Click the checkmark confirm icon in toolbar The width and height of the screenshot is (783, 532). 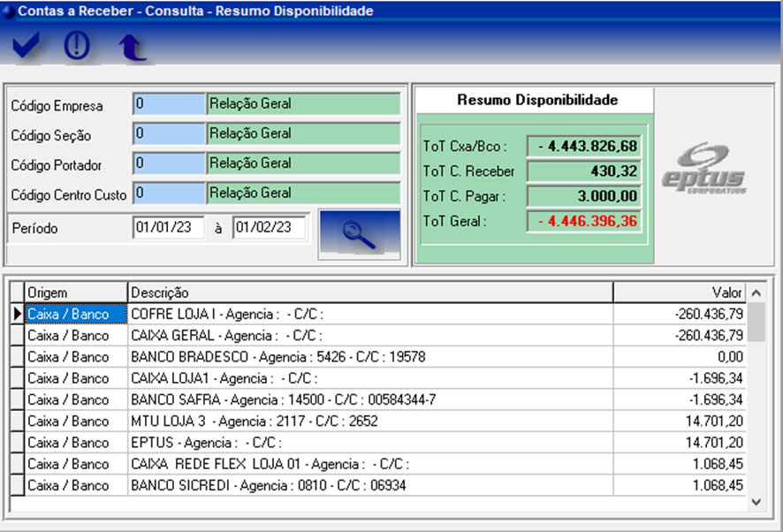click(27, 46)
